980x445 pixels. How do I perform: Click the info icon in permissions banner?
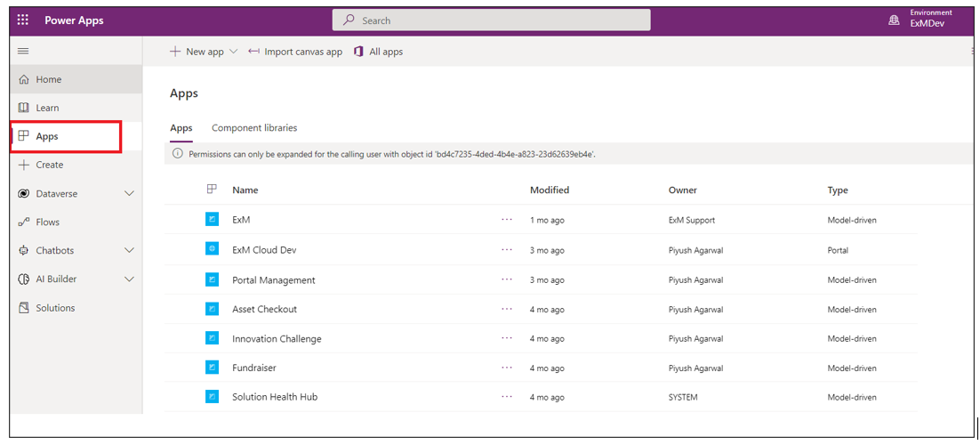pos(178,153)
